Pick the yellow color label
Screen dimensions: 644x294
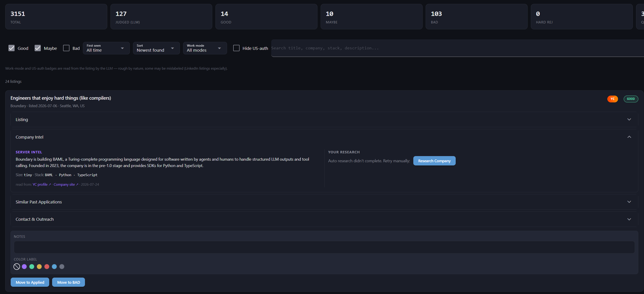click(x=39, y=266)
